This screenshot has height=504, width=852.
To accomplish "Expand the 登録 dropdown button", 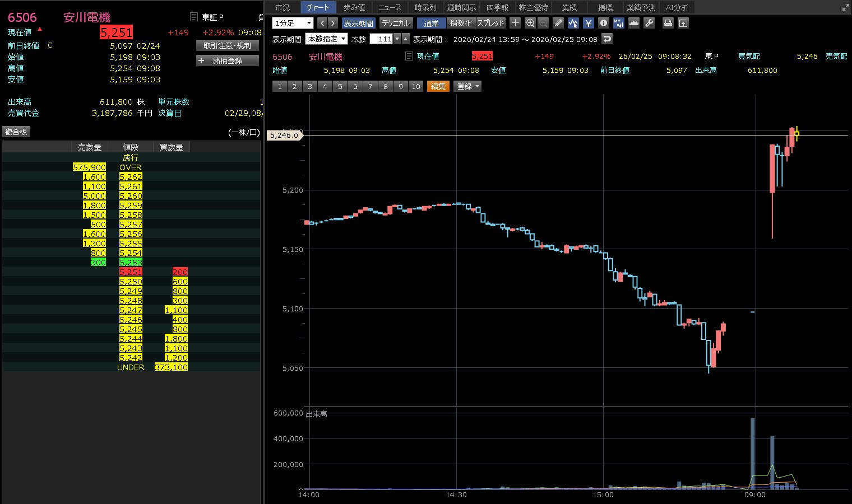I will coord(468,86).
